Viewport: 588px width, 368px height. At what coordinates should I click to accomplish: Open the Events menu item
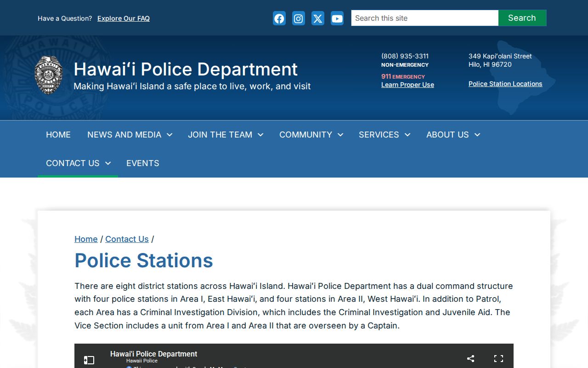(143, 163)
